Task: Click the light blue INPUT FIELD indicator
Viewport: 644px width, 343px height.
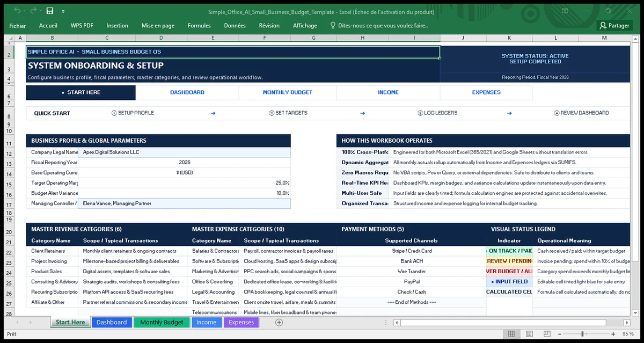Action: tap(509, 282)
